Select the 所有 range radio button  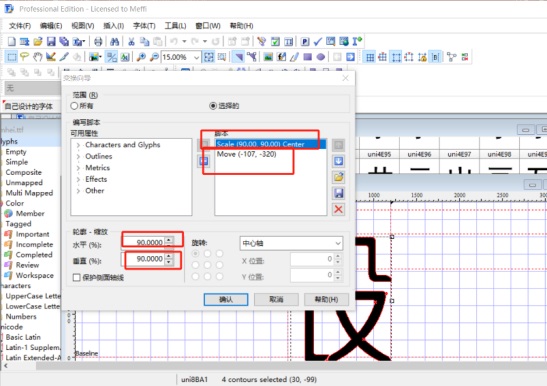[74, 106]
